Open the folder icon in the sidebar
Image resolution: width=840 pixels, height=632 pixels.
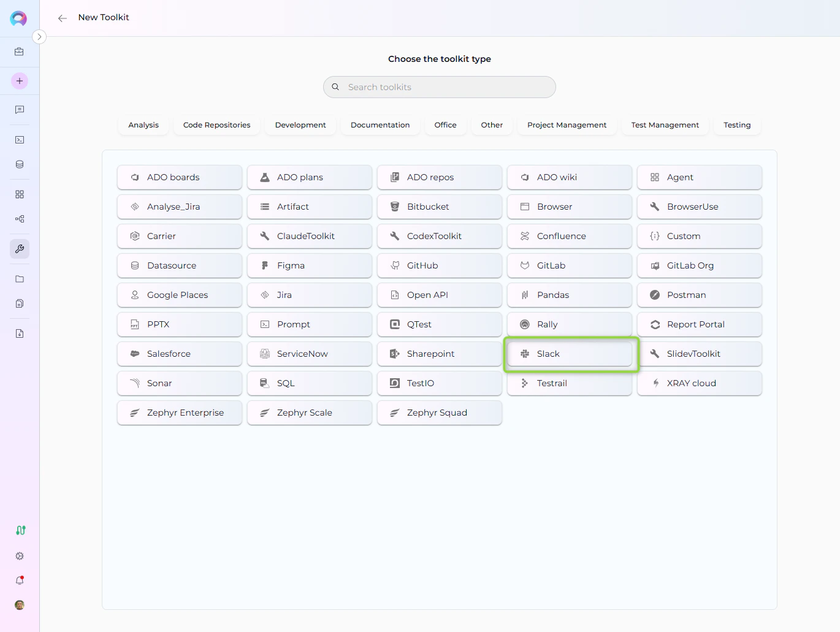click(20, 279)
